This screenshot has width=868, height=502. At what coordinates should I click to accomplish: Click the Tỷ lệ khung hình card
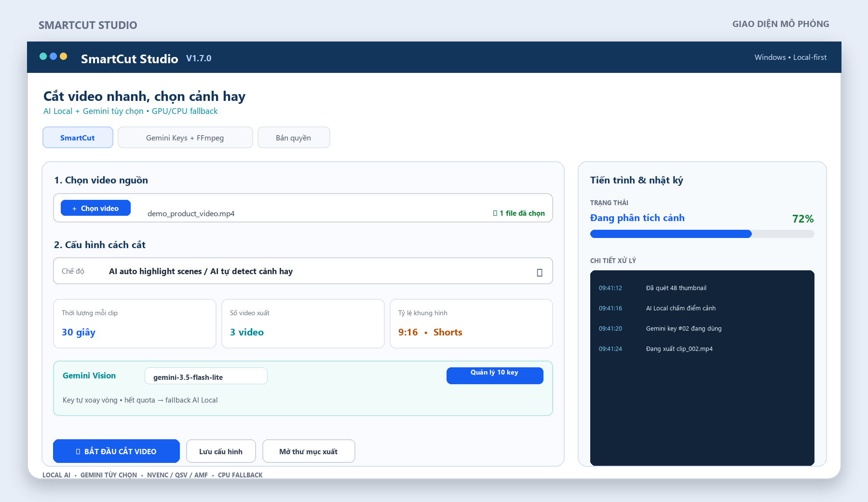pyautogui.click(x=471, y=323)
